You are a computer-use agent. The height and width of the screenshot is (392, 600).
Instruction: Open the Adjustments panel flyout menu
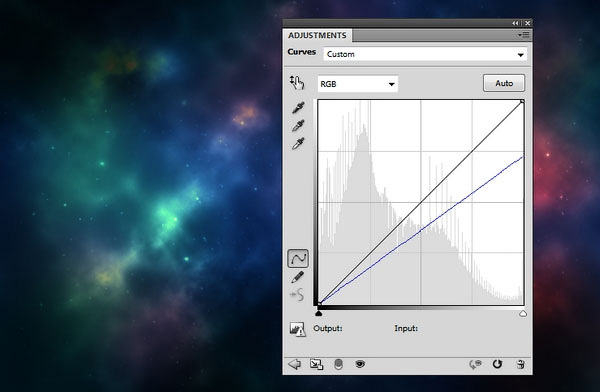[523, 35]
